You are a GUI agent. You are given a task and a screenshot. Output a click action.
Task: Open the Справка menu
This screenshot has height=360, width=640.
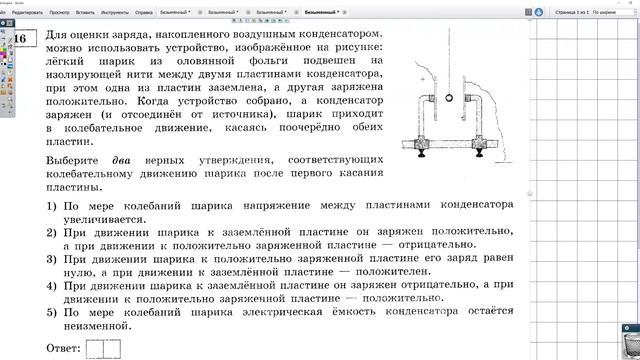click(x=144, y=12)
